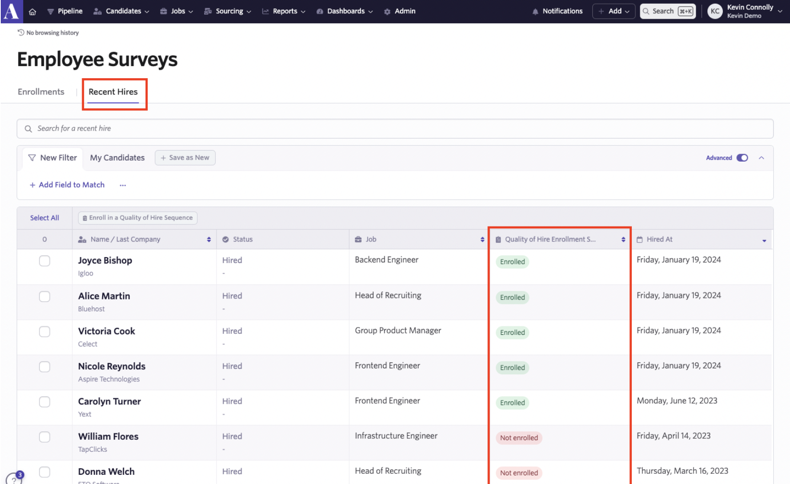Image resolution: width=790 pixels, height=484 pixels.
Task: Click Enrolled badge for Joyce Bishop
Action: (512, 262)
